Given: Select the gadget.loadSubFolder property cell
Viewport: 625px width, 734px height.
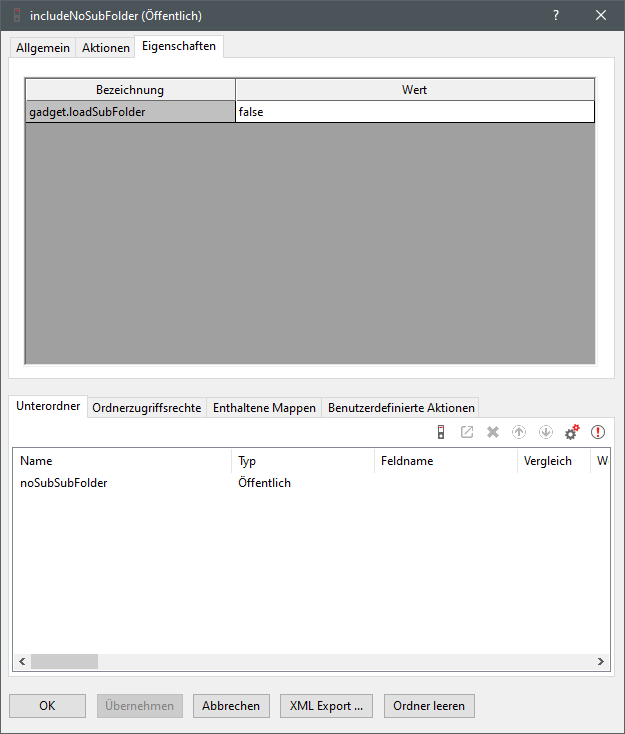Looking at the screenshot, I should 130,112.
